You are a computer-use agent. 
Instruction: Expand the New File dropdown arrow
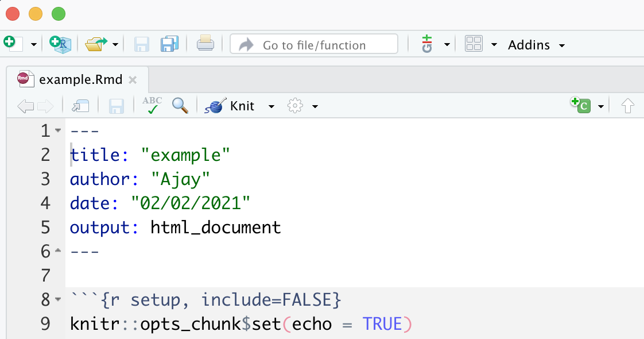tap(34, 44)
